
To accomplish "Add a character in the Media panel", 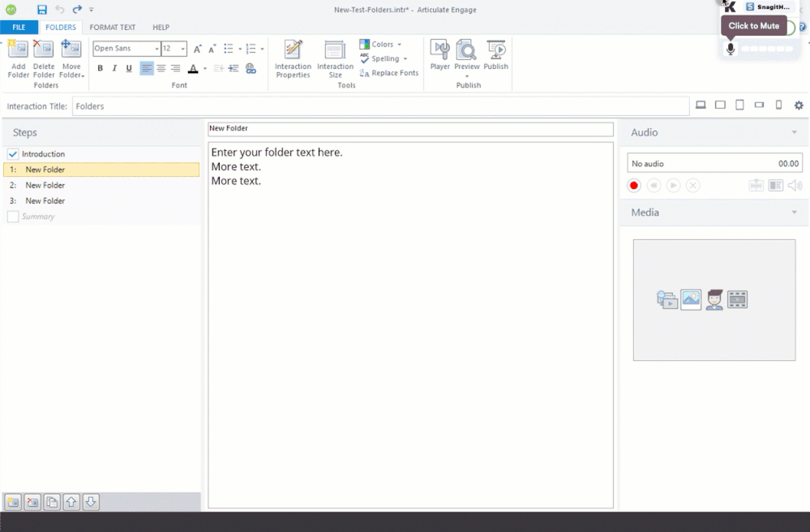I will [x=714, y=299].
